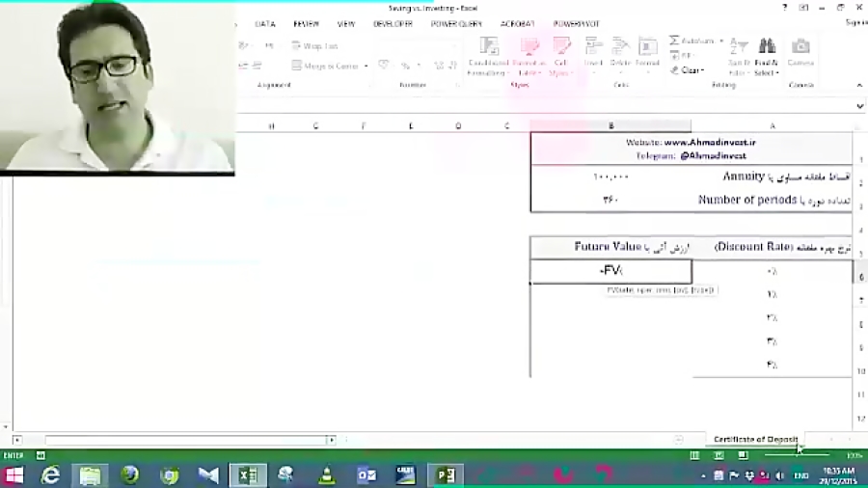Open the DATA ribbon tab
Screen dimensions: 868x488
pyautogui.click(x=265, y=24)
